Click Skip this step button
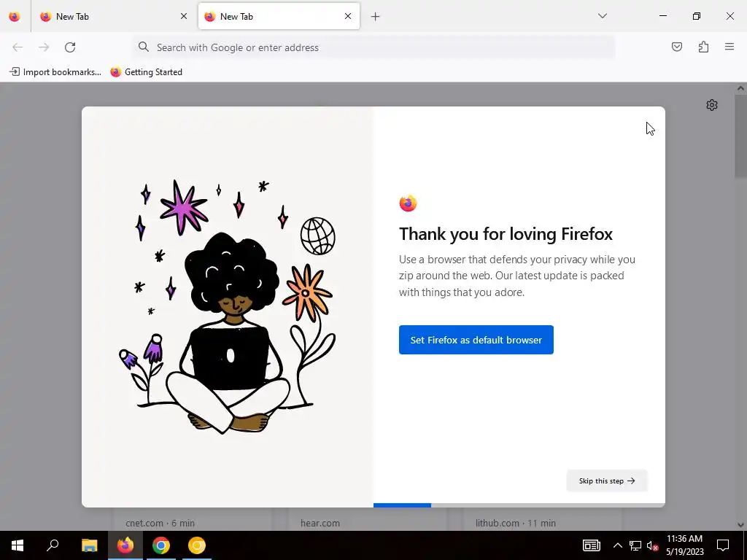 pos(607,481)
